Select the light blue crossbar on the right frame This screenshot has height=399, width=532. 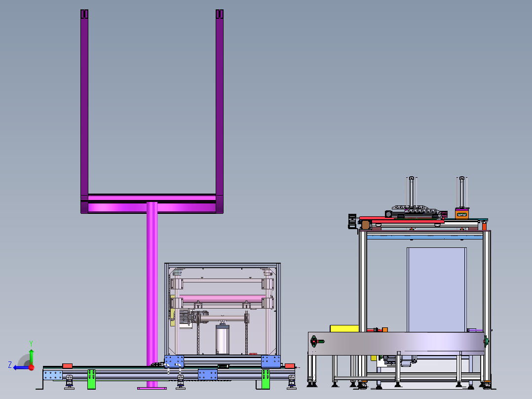click(424, 237)
